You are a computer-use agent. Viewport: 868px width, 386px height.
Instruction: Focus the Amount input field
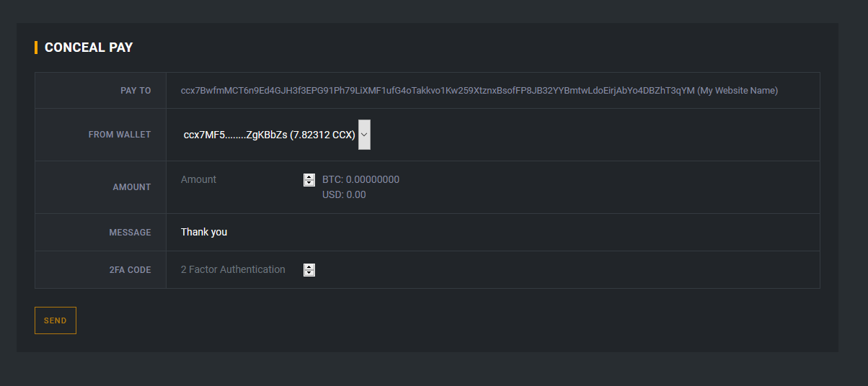(x=238, y=180)
